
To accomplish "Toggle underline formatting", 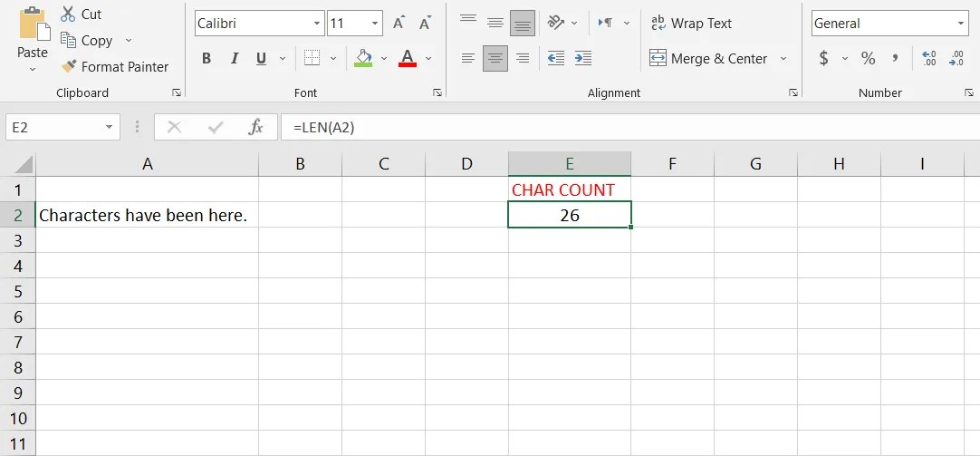I will click(x=261, y=59).
